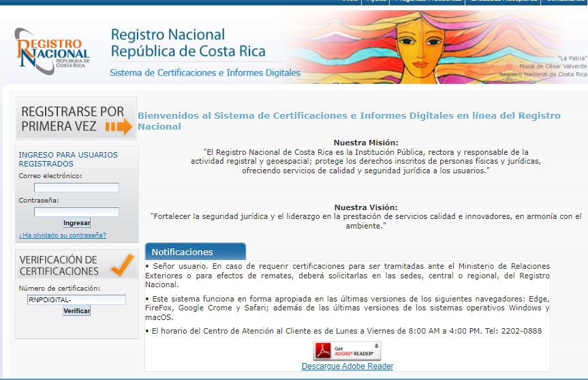Open Entidades Receptoras in top menu
This screenshot has width=588, height=380.
503,1
